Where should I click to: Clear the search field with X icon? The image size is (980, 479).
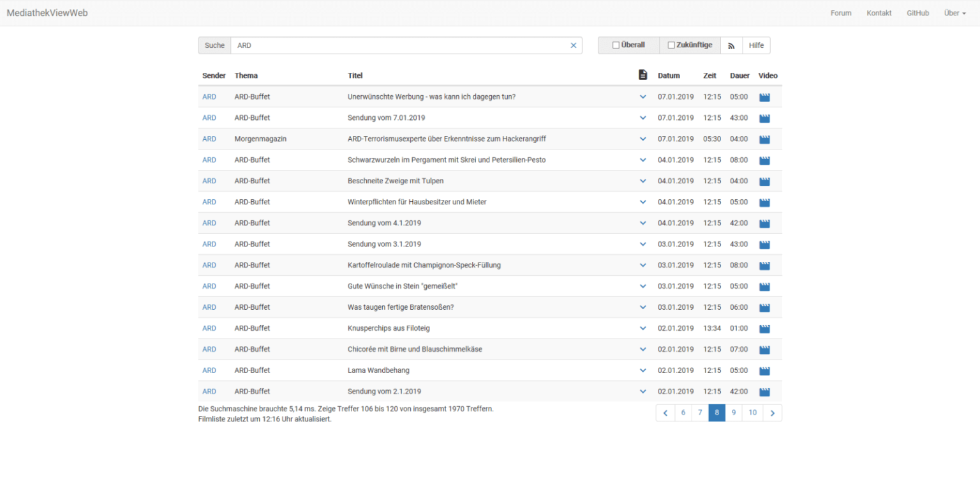573,45
